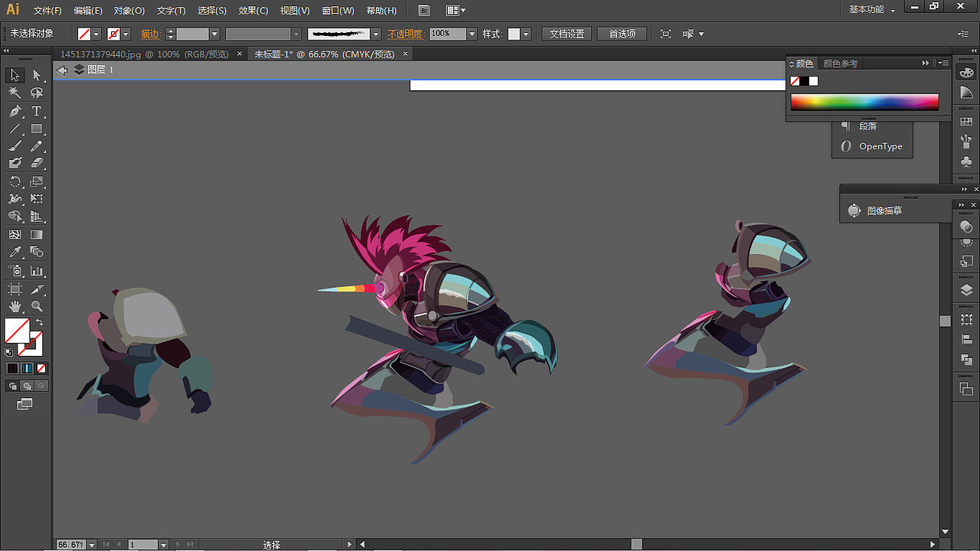Select the Pencil tool
This screenshot has height=551, width=980.
(x=37, y=146)
